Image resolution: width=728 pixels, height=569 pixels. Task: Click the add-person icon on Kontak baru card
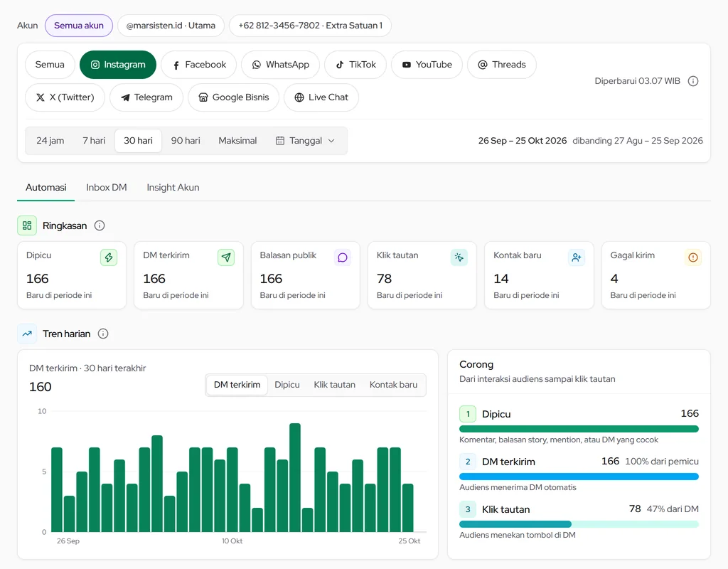click(x=576, y=257)
